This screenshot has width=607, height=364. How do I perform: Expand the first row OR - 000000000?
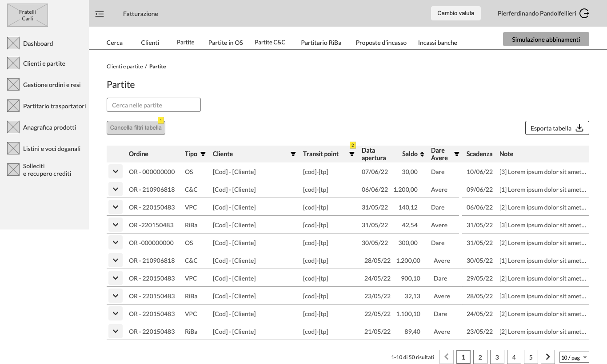[x=116, y=172]
